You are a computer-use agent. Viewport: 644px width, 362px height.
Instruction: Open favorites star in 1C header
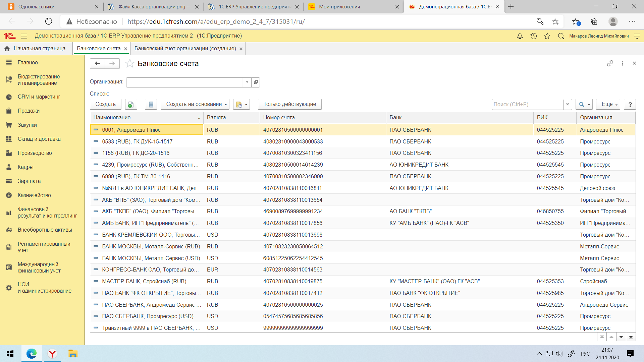(547, 36)
